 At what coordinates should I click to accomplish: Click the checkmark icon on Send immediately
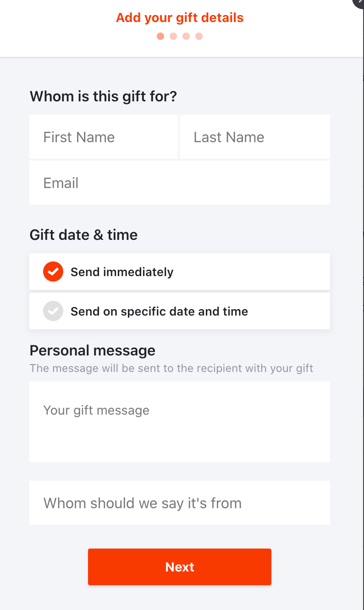[x=53, y=272]
